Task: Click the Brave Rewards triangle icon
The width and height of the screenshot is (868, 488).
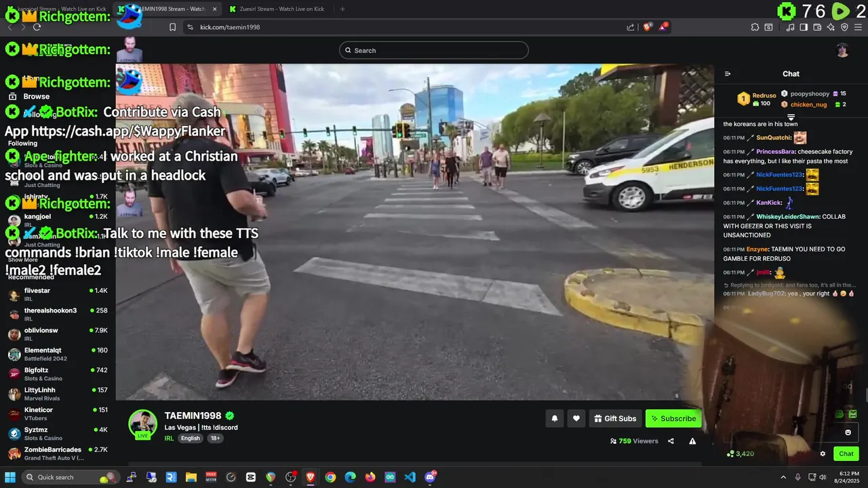Action: [663, 27]
